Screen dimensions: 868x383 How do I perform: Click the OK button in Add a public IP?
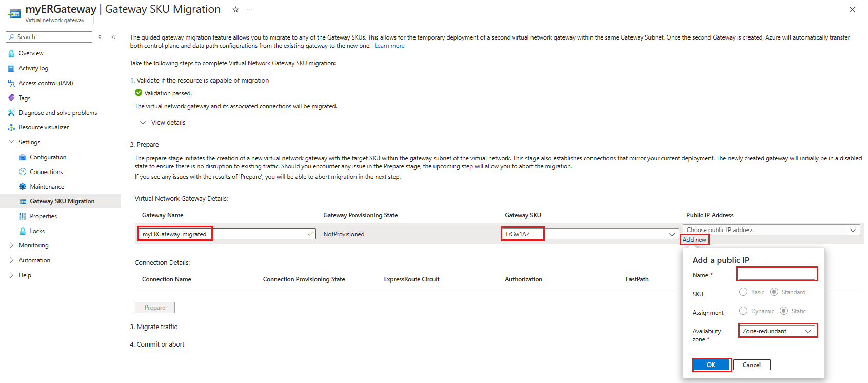point(711,365)
